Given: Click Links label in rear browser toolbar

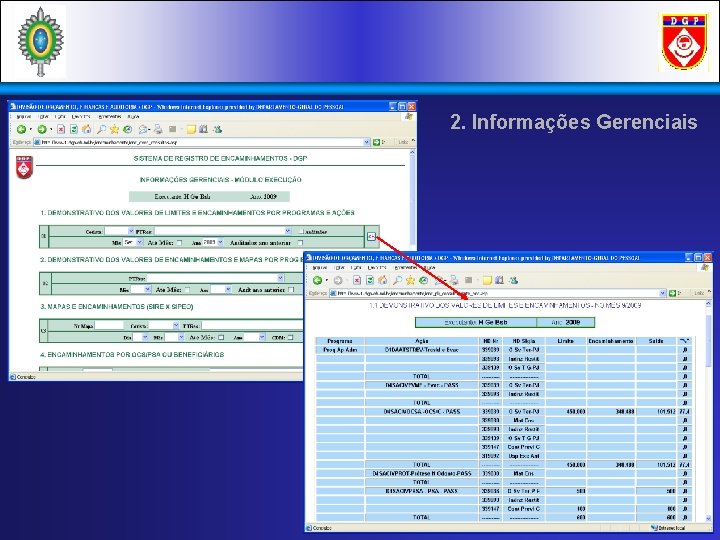Looking at the screenshot, I should point(403,142).
